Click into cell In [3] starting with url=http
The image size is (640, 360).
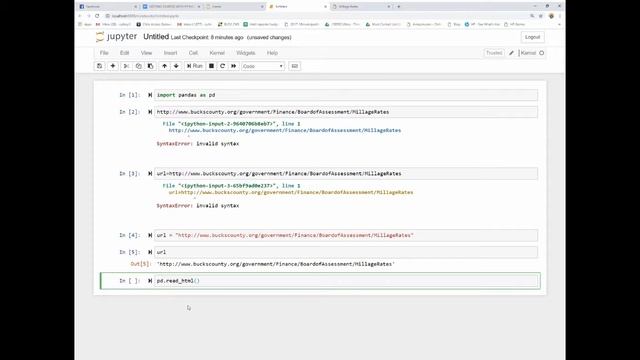(346, 174)
